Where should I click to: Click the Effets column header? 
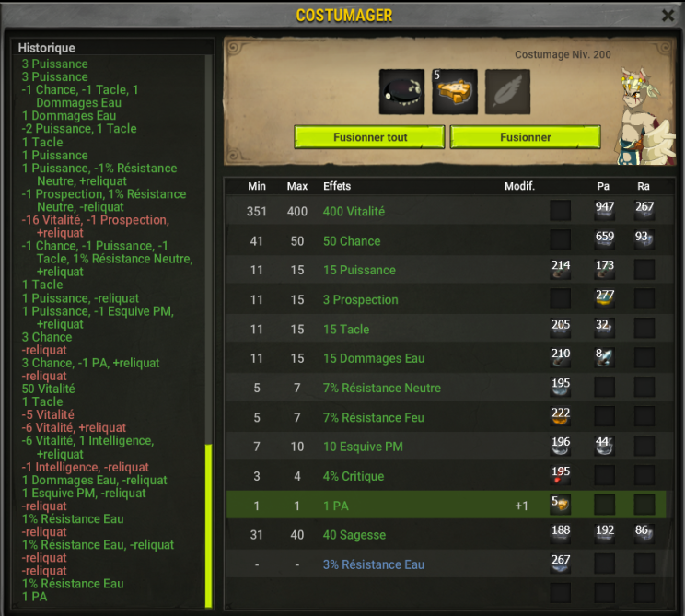[337, 186]
